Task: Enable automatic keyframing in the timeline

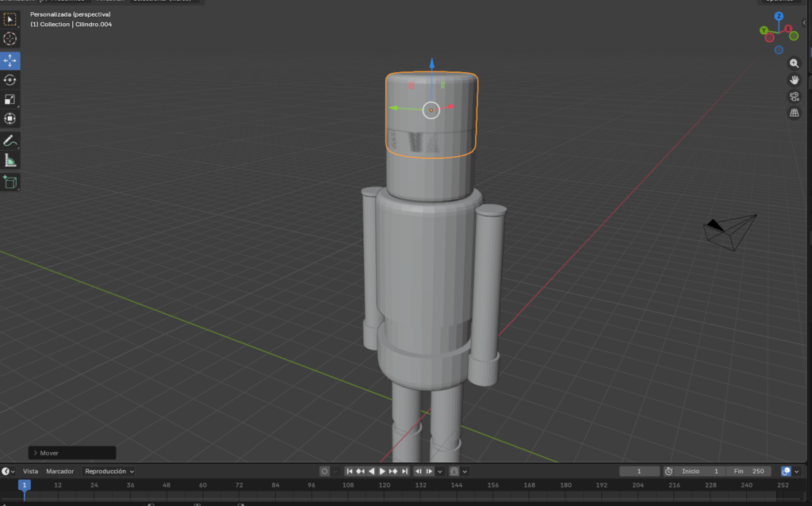Action: point(324,470)
